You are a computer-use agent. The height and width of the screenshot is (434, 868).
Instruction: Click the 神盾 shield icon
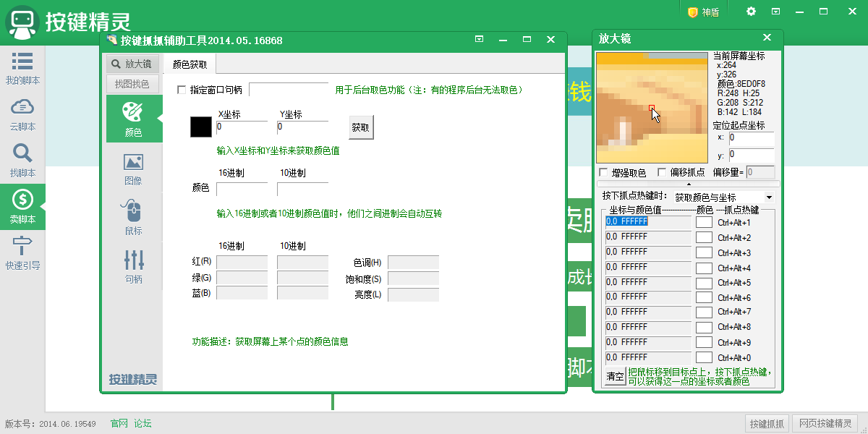tap(703, 12)
